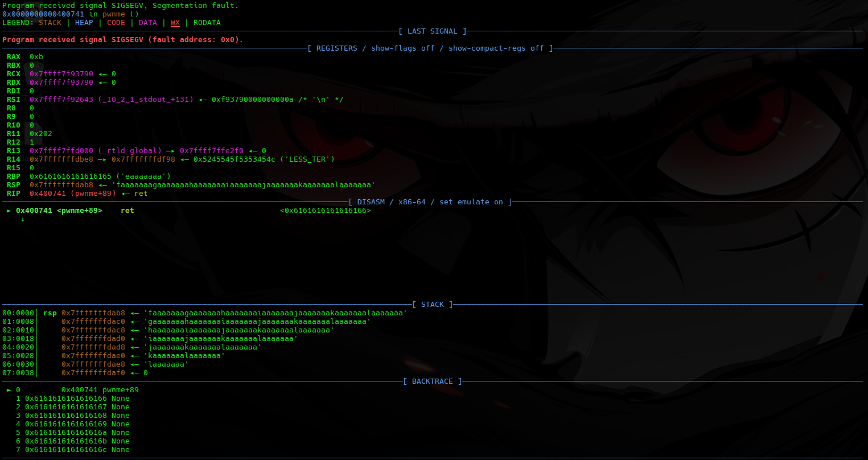Click stack address 0x7fffffffdac0
This screenshot has width=868, height=460.
click(x=93, y=322)
